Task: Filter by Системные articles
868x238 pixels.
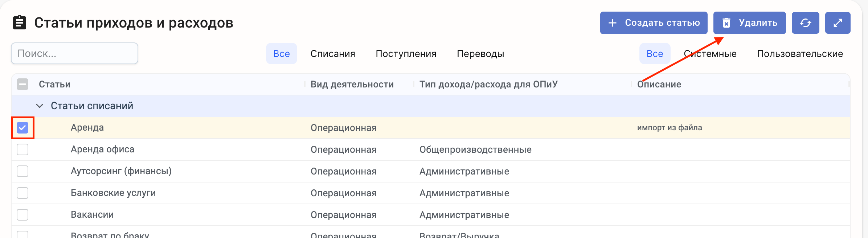Action: 710,54
